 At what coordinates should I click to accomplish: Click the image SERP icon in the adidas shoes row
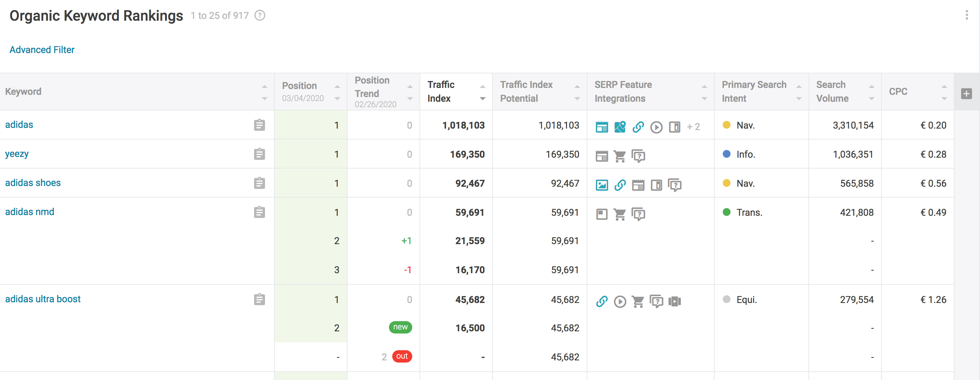pyautogui.click(x=602, y=185)
